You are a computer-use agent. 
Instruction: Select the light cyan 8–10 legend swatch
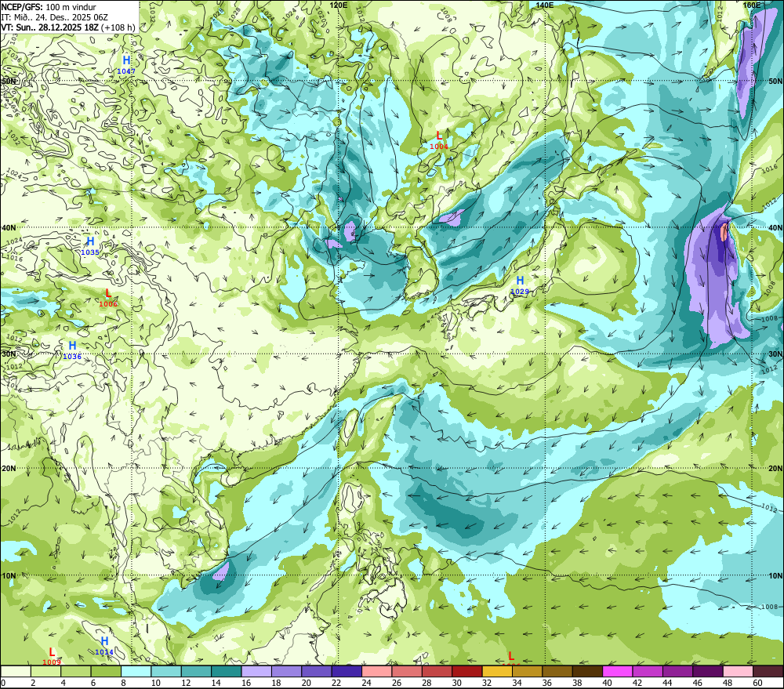136,671
